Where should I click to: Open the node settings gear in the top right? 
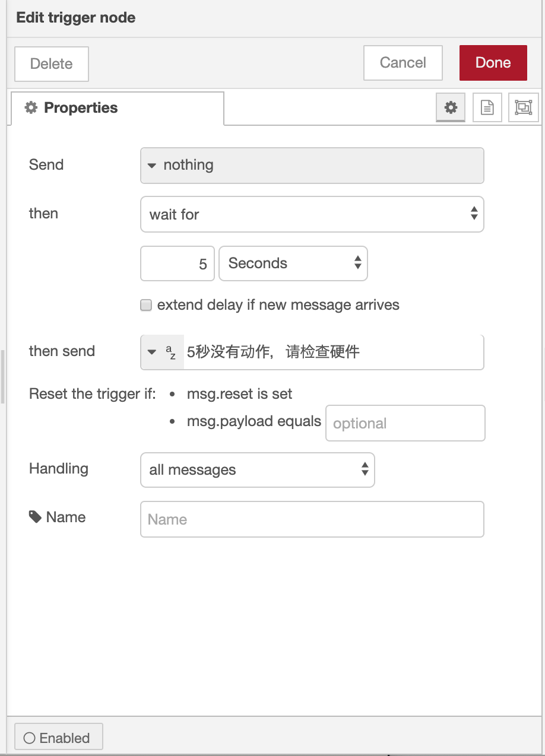click(x=451, y=107)
